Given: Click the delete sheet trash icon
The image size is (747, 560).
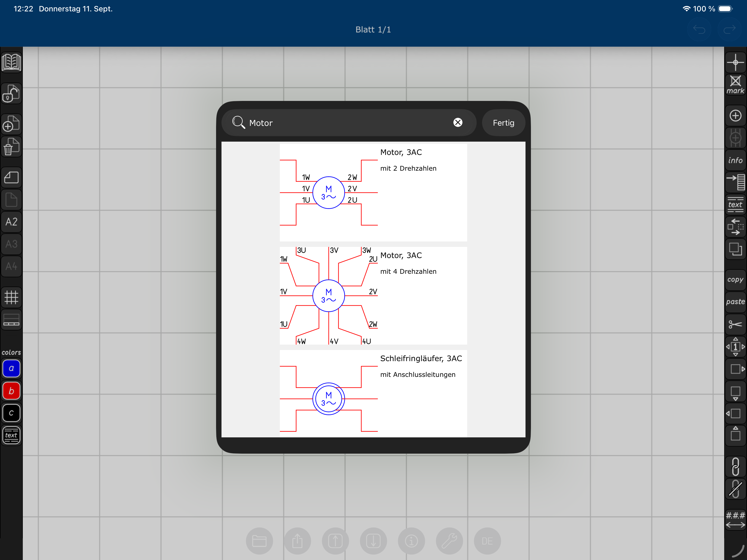Looking at the screenshot, I should pos(11,147).
